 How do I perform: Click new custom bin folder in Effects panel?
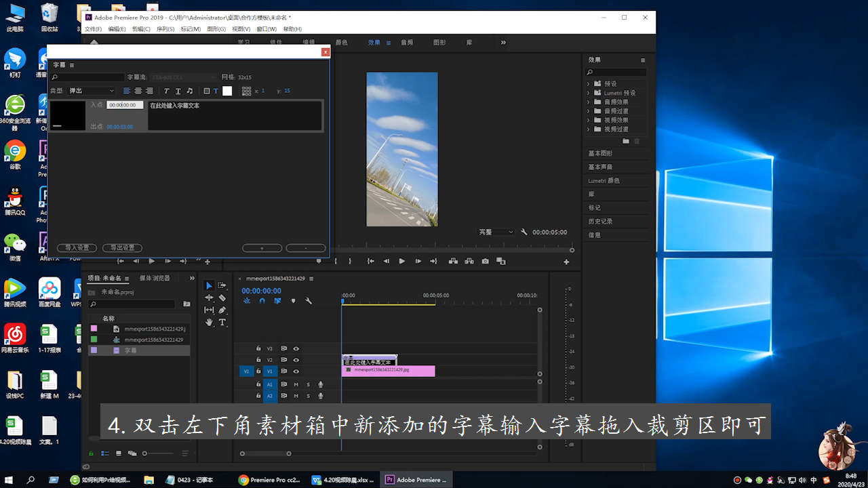point(626,141)
